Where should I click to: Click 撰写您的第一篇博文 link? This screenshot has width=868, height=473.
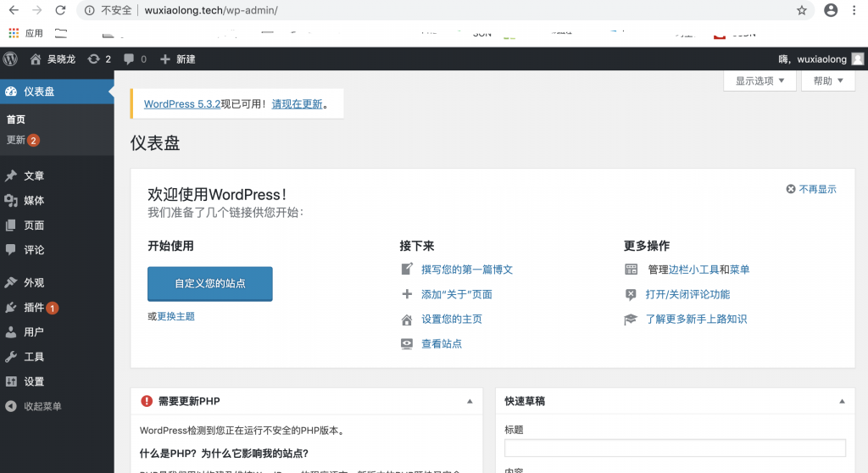pyautogui.click(x=467, y=270)
